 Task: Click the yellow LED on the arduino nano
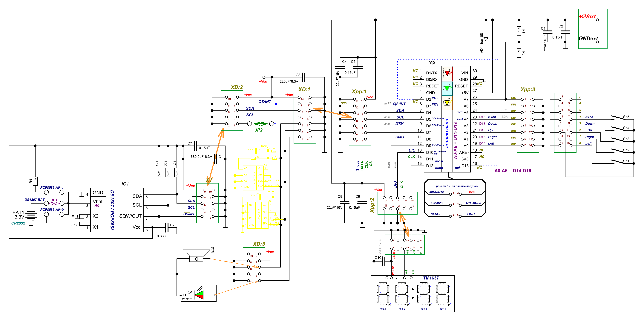click(x=447, y=103)
